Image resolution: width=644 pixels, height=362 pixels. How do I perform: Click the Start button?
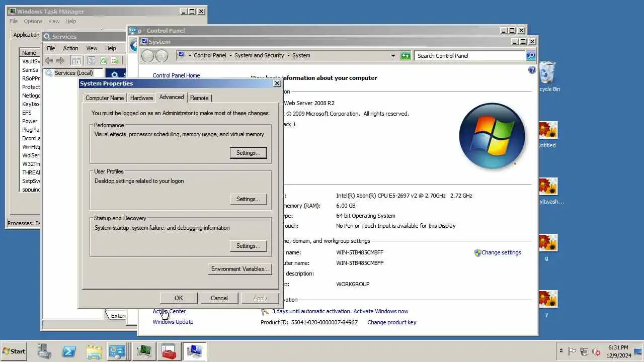coord(14,351)
